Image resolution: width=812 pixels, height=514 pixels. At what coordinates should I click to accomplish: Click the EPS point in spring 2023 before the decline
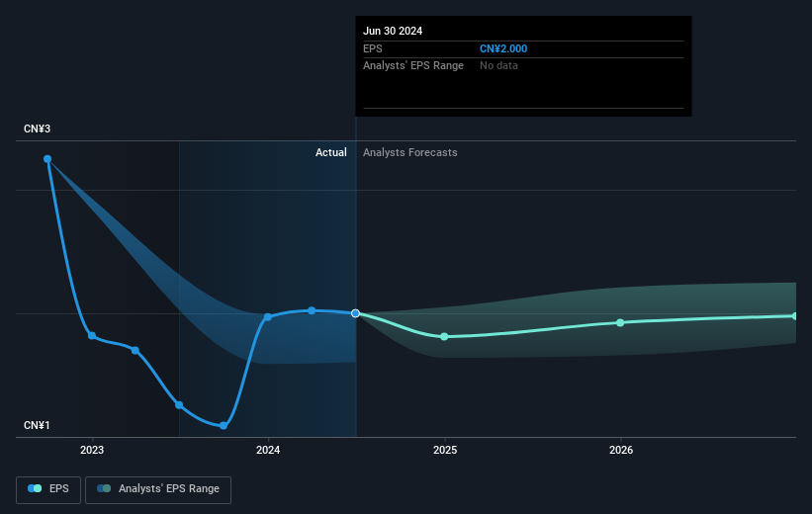[135, 351]
